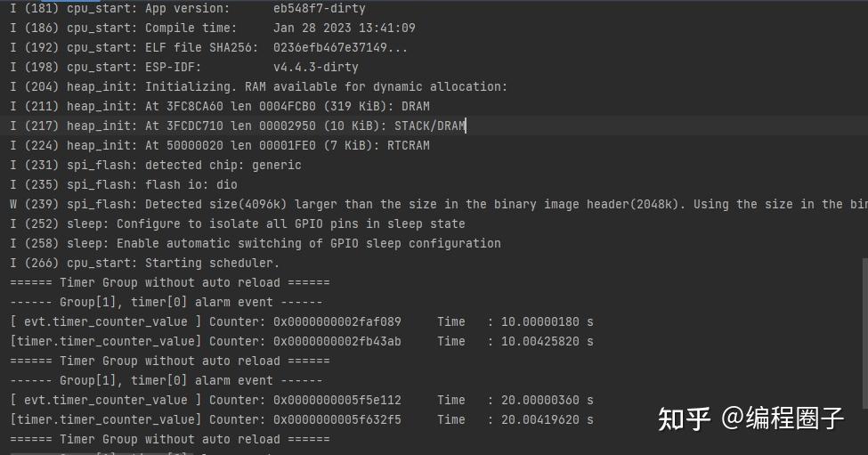Click the time value 10.00425820 s
The height and width of the screenshot is (455, 868).
(540, 341)
